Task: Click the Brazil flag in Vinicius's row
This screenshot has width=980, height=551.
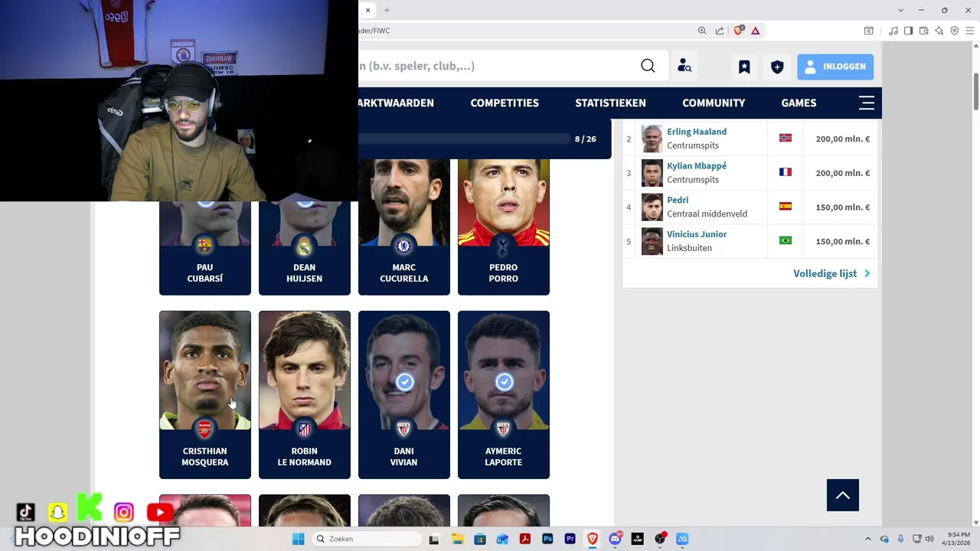Action: [x=785, y=240]
